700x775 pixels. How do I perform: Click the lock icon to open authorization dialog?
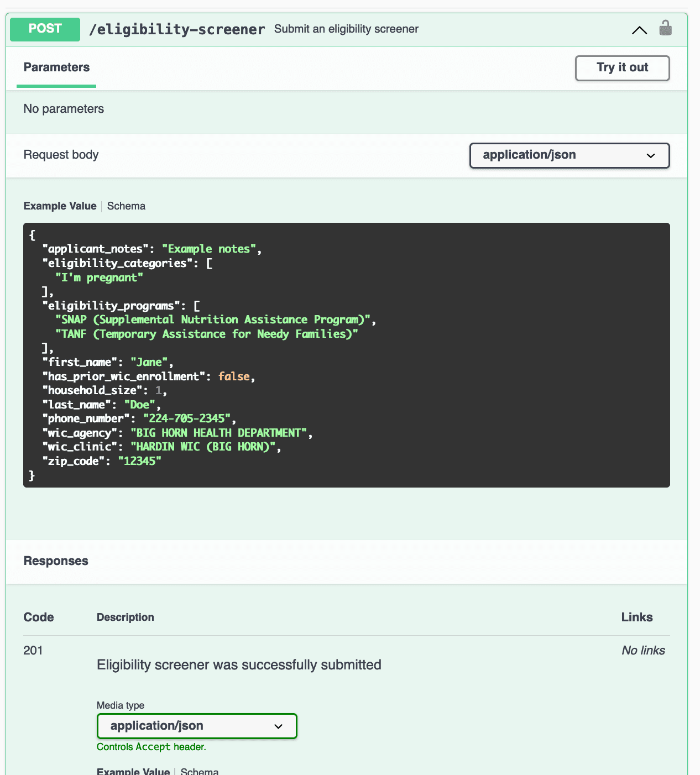[x=666, y=28]
